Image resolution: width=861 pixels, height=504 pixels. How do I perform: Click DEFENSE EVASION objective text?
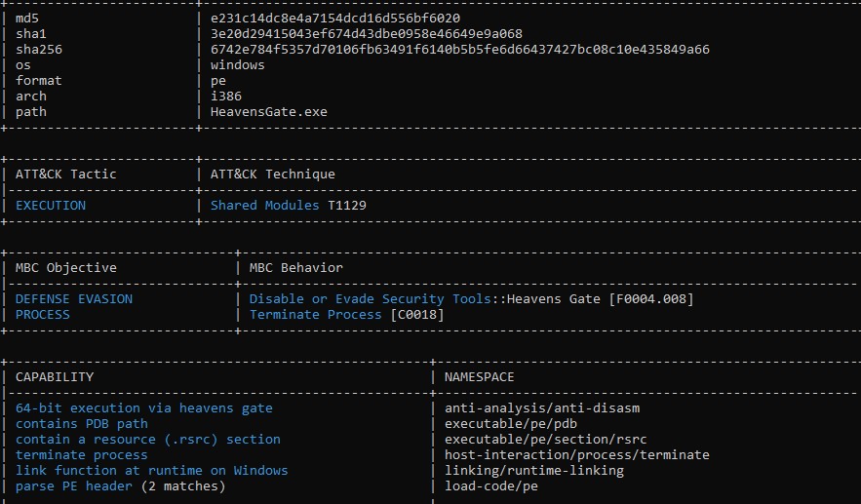74,299
